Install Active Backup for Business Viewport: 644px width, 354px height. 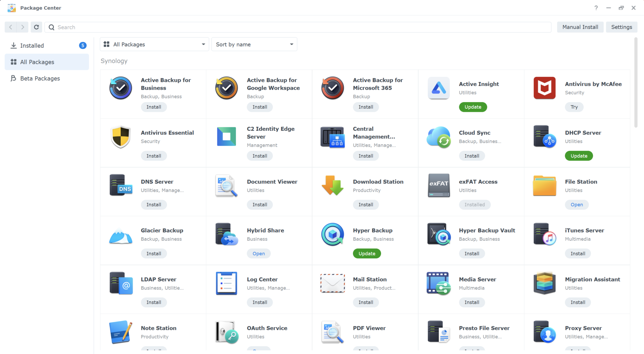coord(154,107)
